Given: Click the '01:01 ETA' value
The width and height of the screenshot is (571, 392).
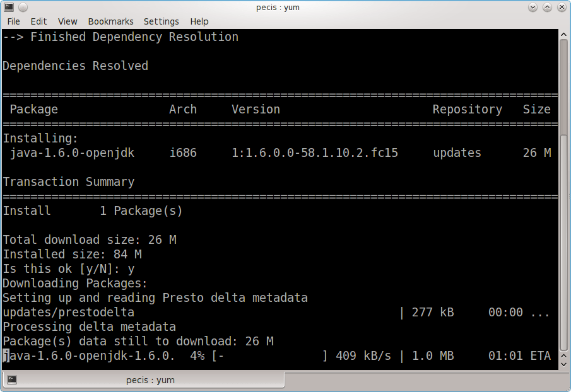Looking at the screenshot, I should pos(519,355).
